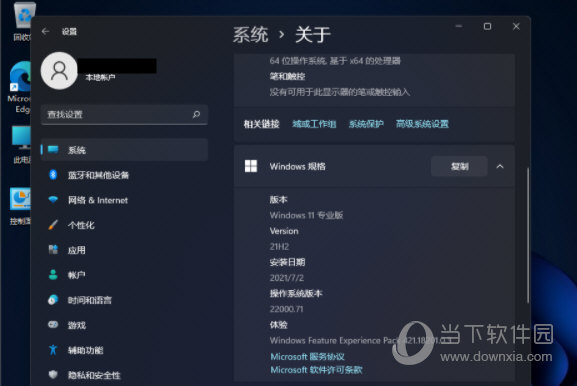Minimize the Settings window
Viewport: 577px width, 386px height.
coord(459,26)
